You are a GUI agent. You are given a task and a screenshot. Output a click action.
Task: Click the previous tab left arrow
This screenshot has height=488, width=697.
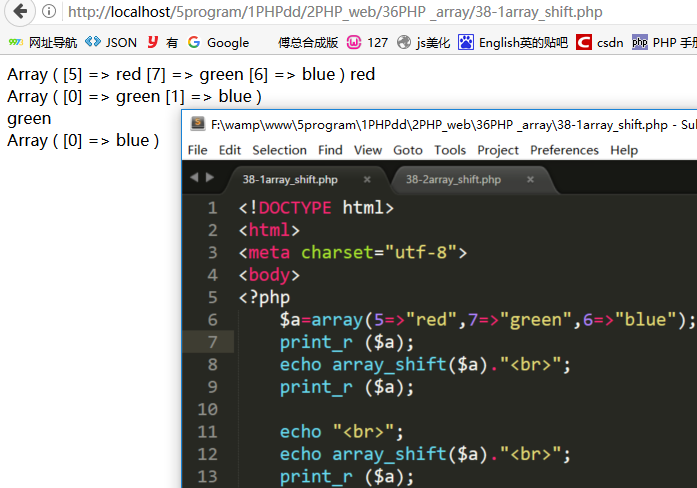tap(194, 177)
